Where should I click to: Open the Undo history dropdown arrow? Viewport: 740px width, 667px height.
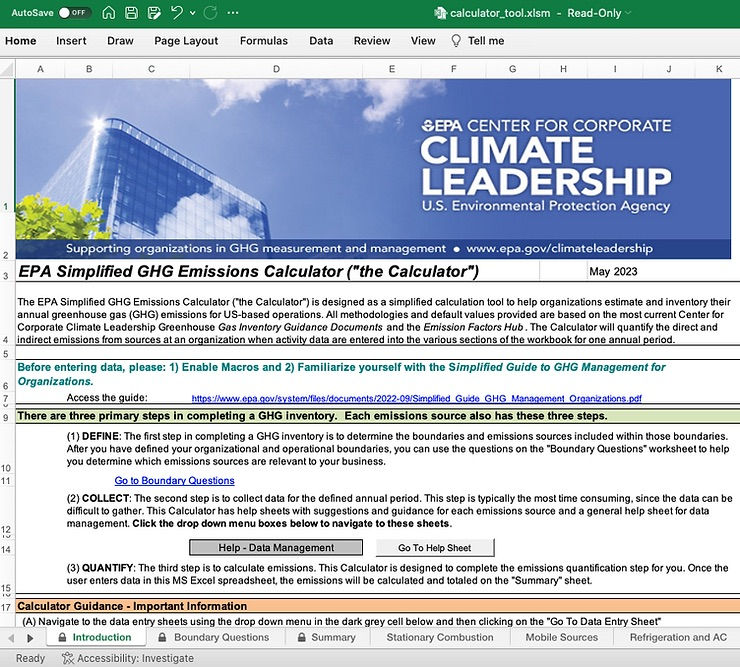[x=193, y=13]
